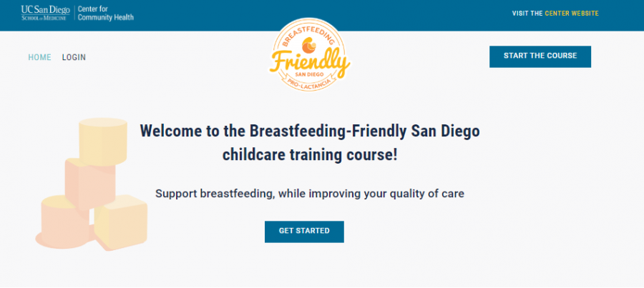Screen dimensions: 644x288
Task: Open the Login menu item
Action: tap(74, 57)
